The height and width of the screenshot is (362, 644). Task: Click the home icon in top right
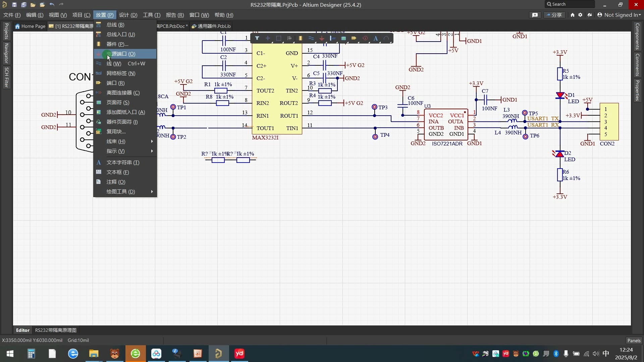572,15
